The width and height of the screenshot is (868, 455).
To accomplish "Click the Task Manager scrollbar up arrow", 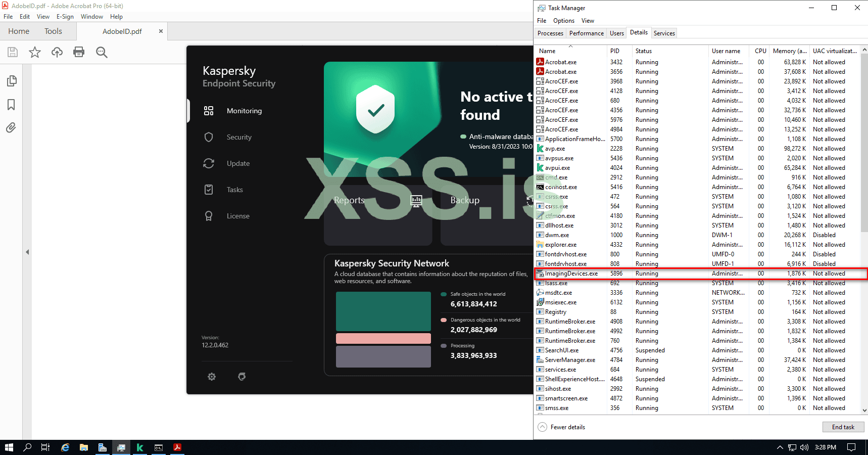I will pos(864,50).
